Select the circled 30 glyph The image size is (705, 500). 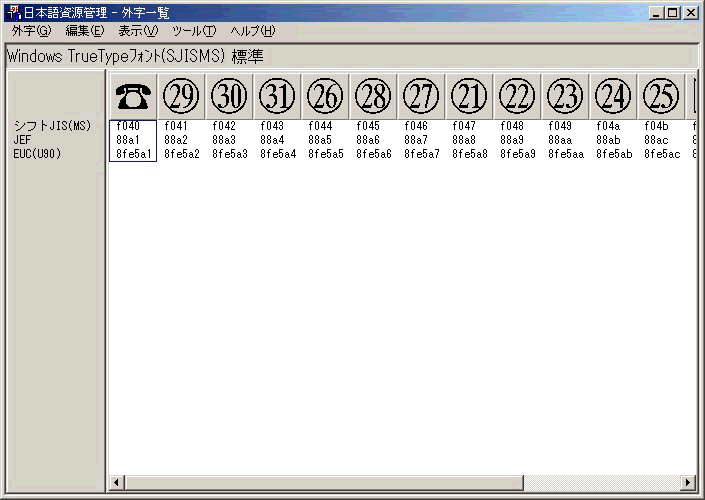tap(229, 96)
